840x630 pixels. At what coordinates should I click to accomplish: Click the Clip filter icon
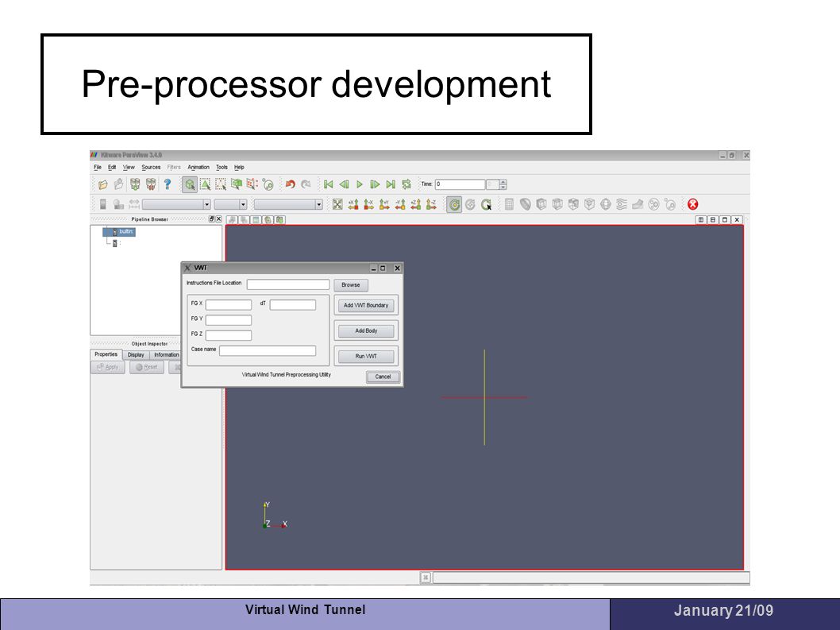tap(541, 204)
